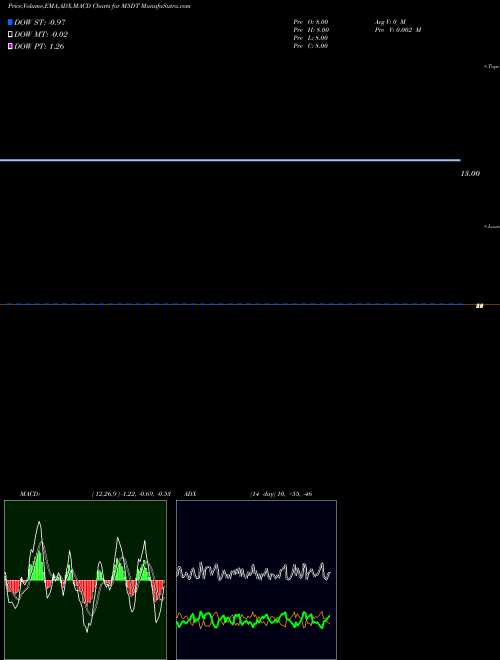Select the 'DOW ST: -0.97' legend text

coord(40,22)
